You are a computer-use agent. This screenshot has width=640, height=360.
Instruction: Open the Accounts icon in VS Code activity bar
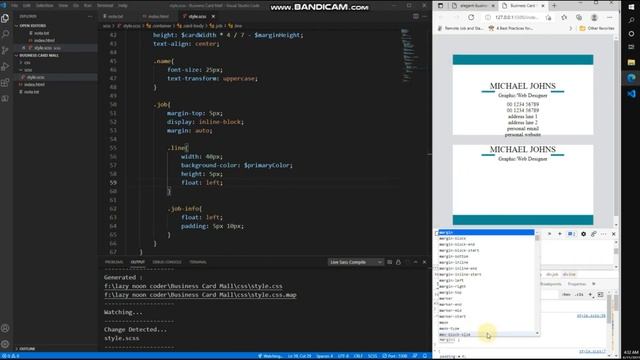pyautogui.click(x=5, y=328)
